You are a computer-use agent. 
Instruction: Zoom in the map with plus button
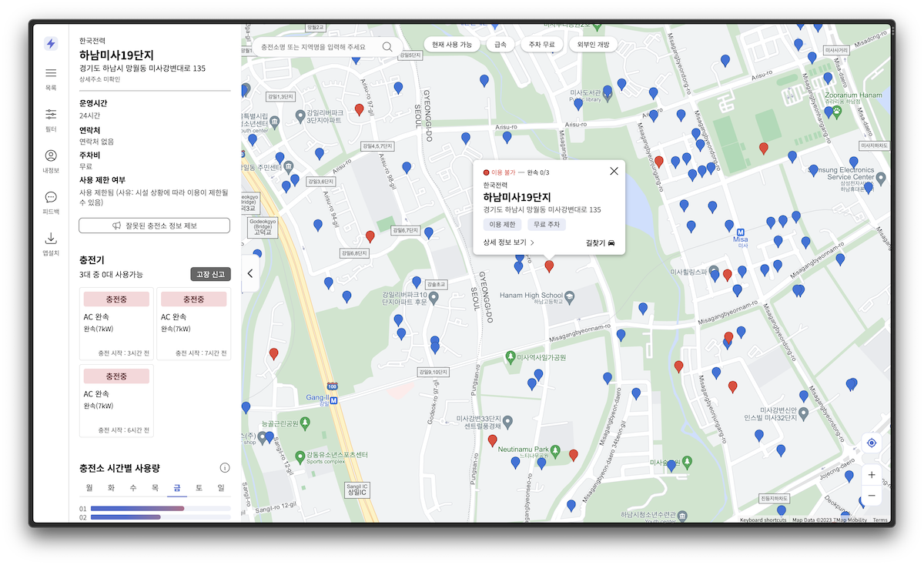(x=872, y=475)
